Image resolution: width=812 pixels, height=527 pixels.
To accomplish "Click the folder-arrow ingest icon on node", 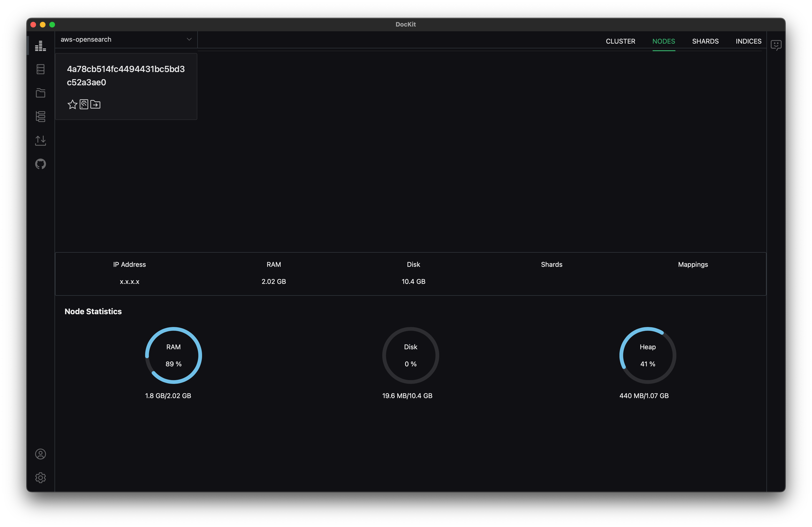I will tap(96, 104).
